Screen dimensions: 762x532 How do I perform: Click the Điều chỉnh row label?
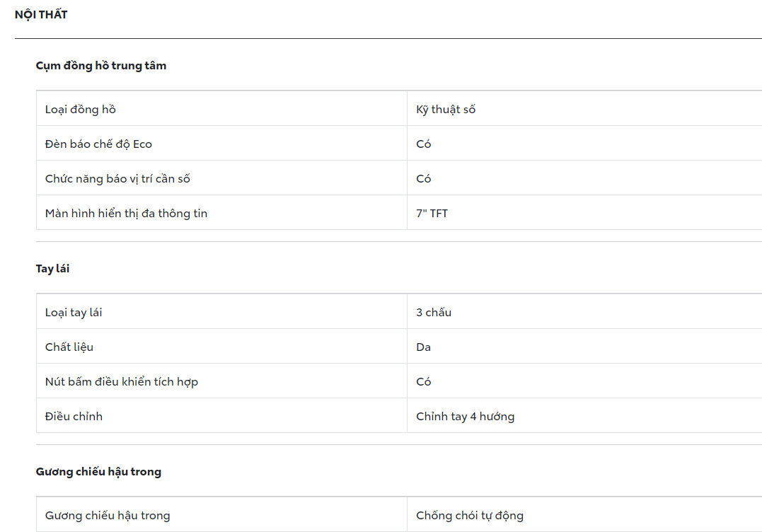click(x=74, y=417)
